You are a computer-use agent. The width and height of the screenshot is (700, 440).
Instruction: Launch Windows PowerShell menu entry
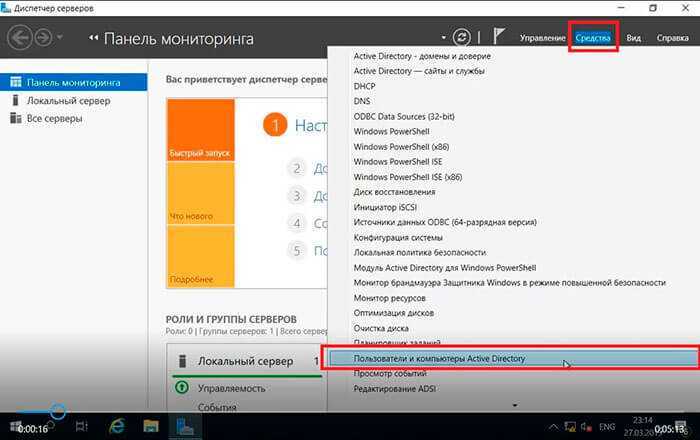(392, 132)
